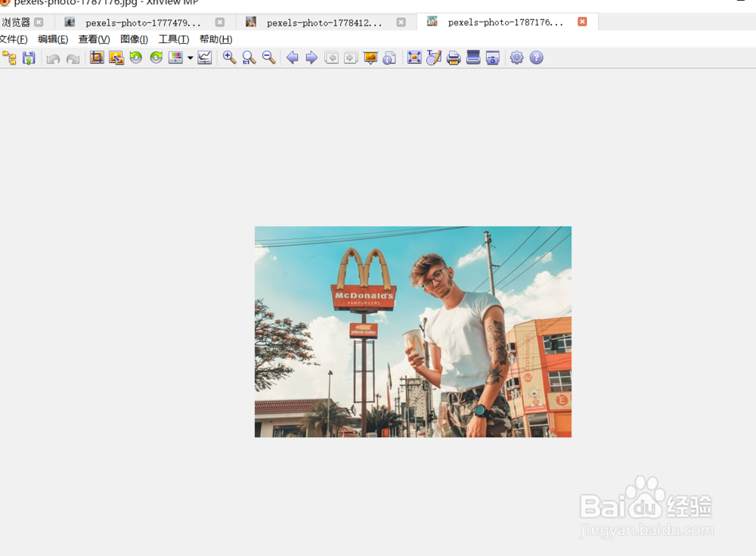Set zoom to 1:1 actual size
Image resolution: width=756 pixels, height=556 pixels.
(249, 58)
